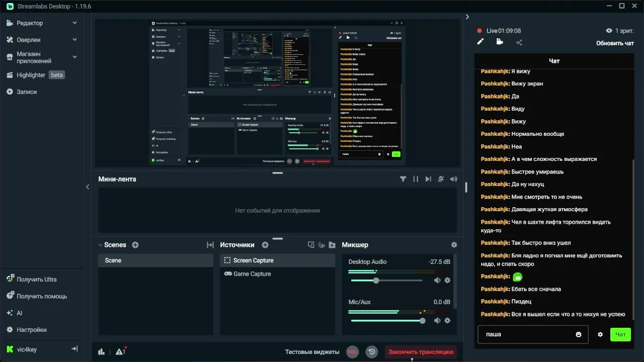Open the notifications warning icon

tap(120, 351)
